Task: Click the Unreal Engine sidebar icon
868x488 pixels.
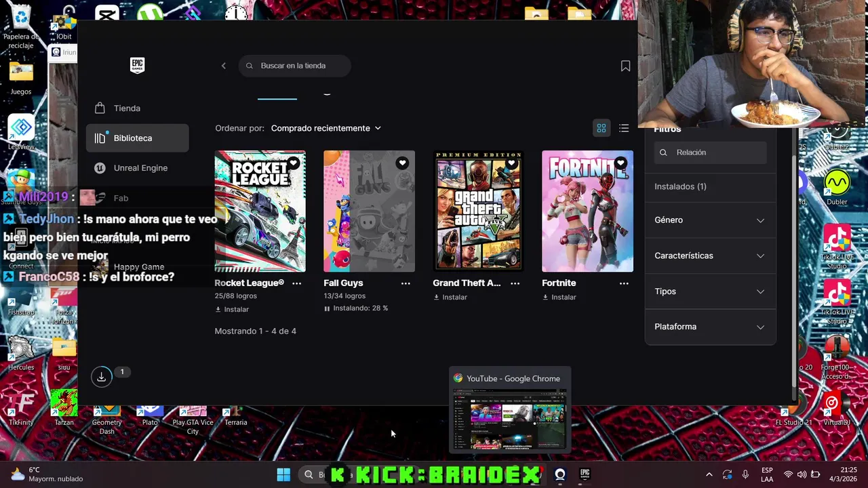Action: coord(100,168)
